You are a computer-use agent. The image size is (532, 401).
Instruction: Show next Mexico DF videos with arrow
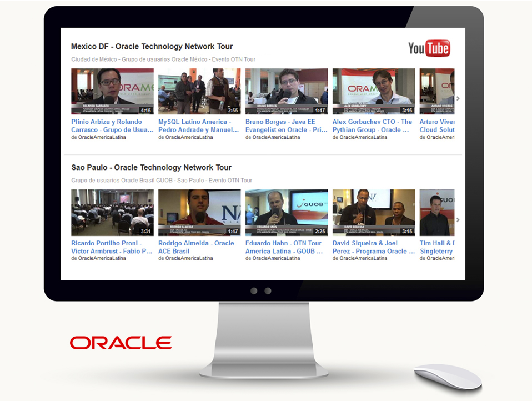click(x=458, y=98)
